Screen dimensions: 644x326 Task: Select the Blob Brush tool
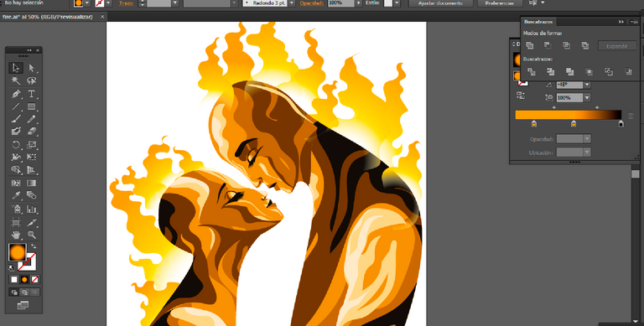(16, 132)
